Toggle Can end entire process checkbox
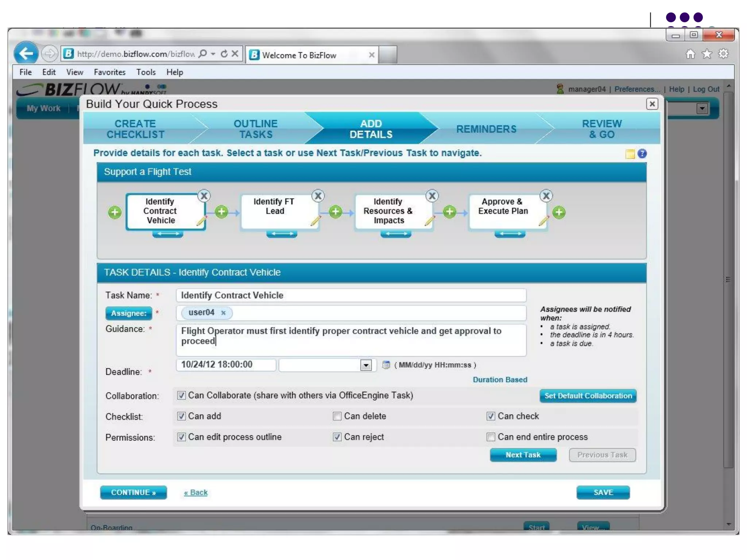747x560 pixels. coord(491,437)
